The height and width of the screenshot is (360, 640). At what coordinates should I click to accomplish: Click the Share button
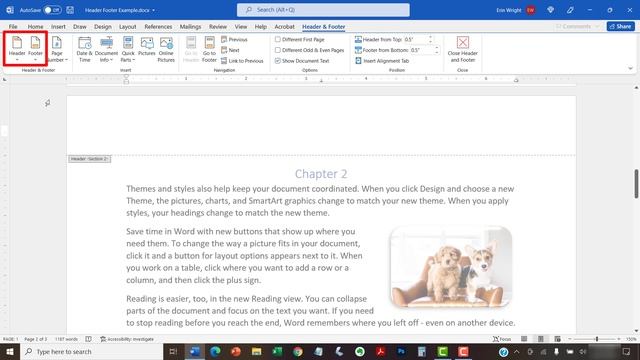(x=620, y=27)
